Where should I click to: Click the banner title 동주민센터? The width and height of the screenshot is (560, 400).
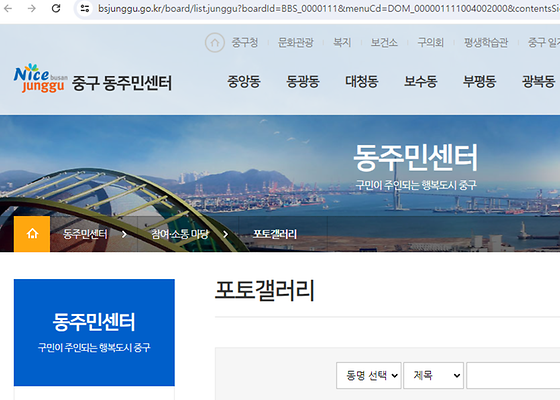(415, 158)
